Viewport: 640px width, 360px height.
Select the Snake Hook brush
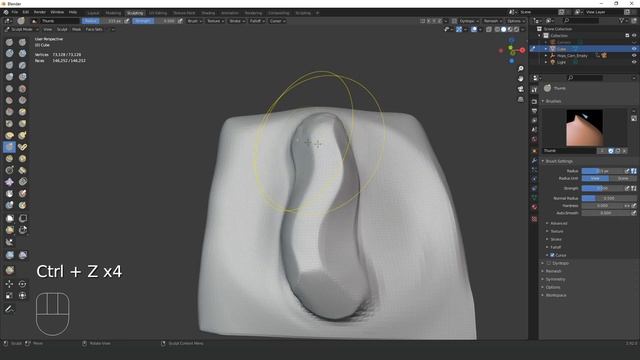click(x=22, y=136)
